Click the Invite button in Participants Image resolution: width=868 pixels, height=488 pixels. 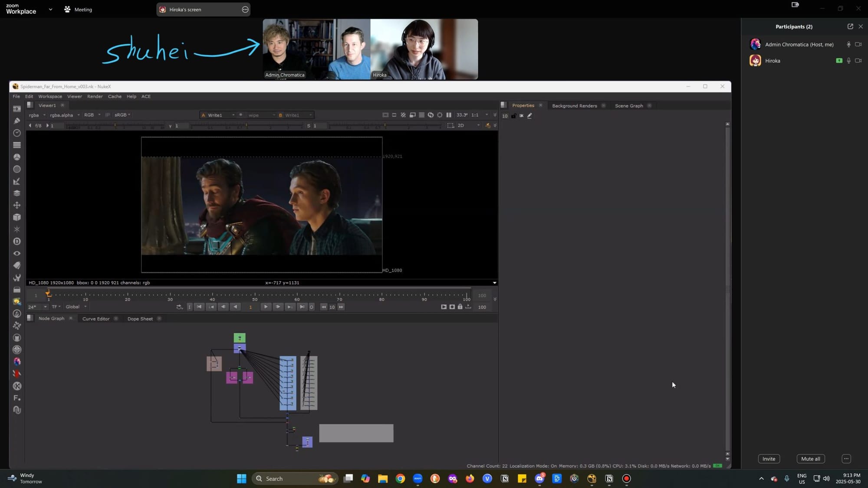769,459
